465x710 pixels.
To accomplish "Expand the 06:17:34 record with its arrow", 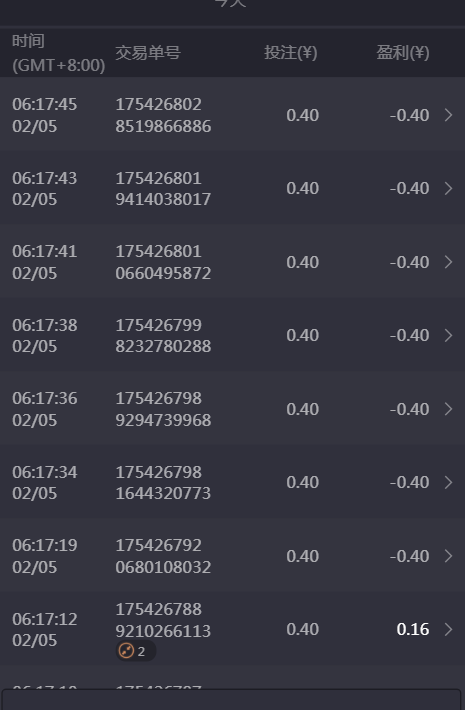I will 448,482.
